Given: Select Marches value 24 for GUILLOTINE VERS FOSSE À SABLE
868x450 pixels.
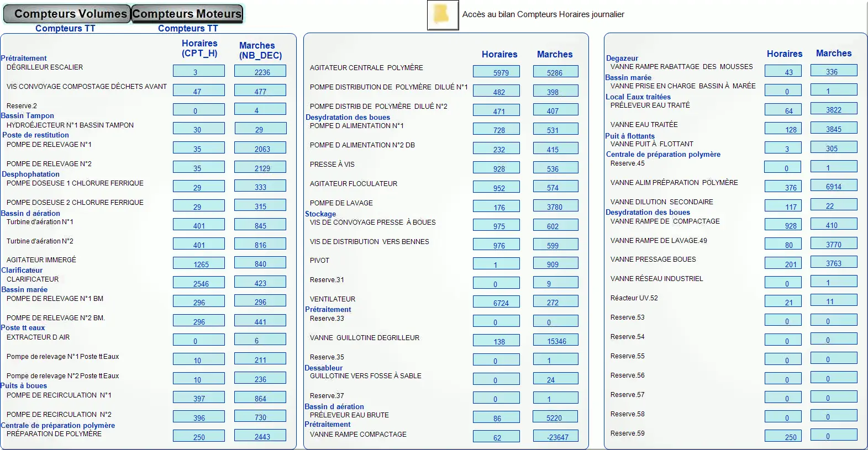Looking at the screenshot, I should pyautogui.click(x=556, y=379).
